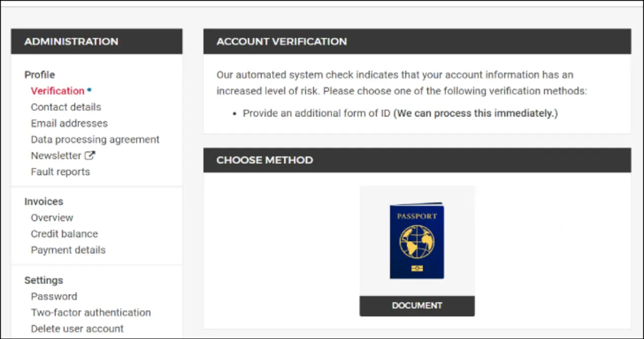
Task: Click the passport document image
Action: (417, 241)
